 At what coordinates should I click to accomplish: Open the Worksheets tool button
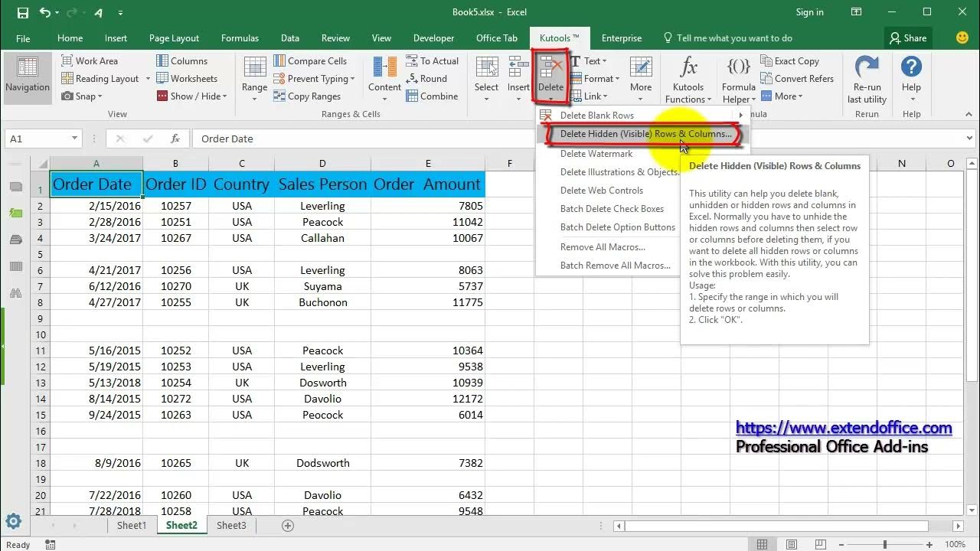(187, 79)
